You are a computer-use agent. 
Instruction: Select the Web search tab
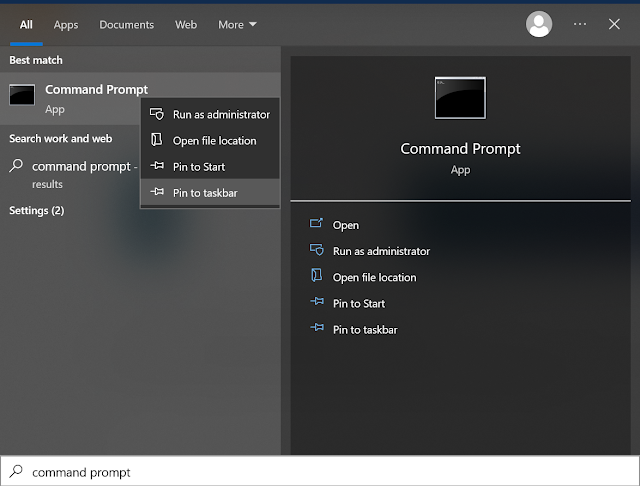(186, 25)
